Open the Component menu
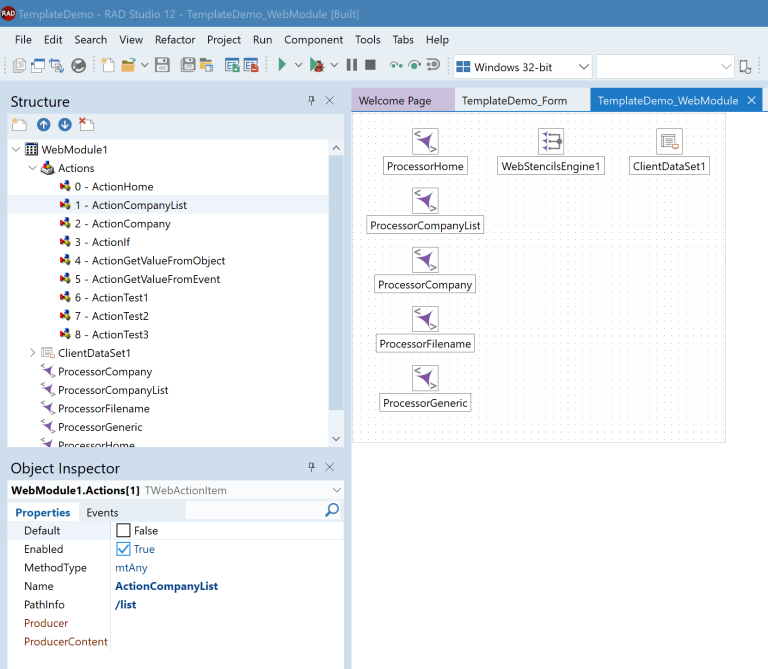768x669 pixels. tap(313, 40)
